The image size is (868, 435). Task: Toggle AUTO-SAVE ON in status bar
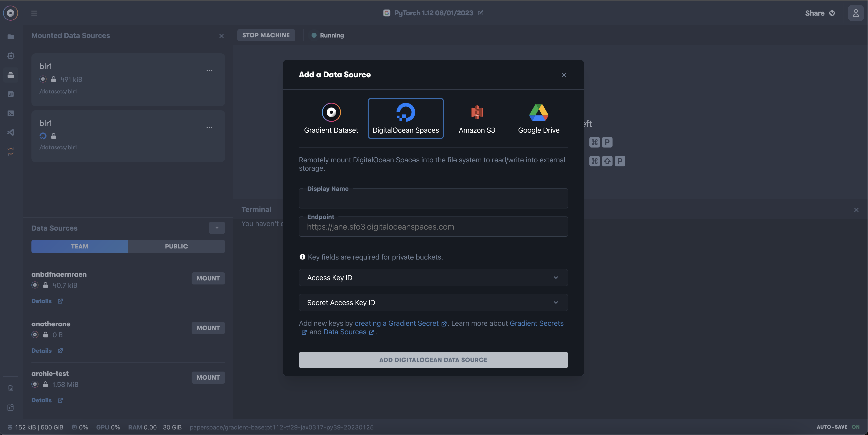(x=838, y=427)
